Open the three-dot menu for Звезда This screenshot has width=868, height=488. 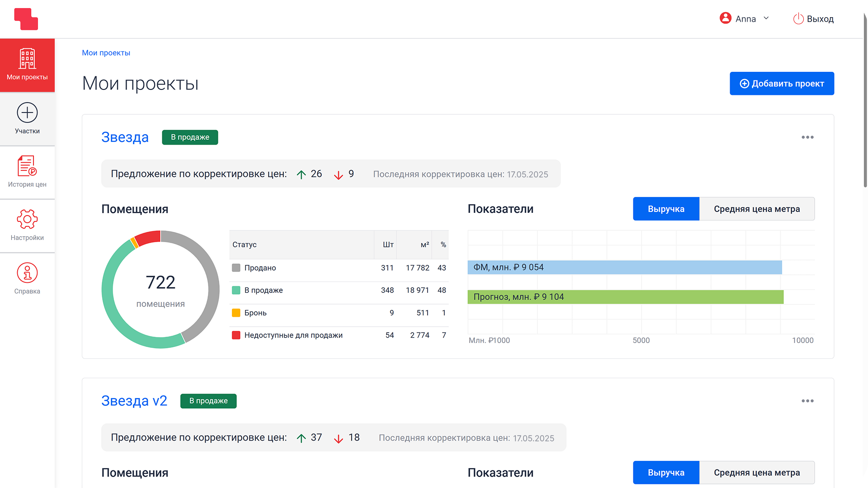click(807, 137)
